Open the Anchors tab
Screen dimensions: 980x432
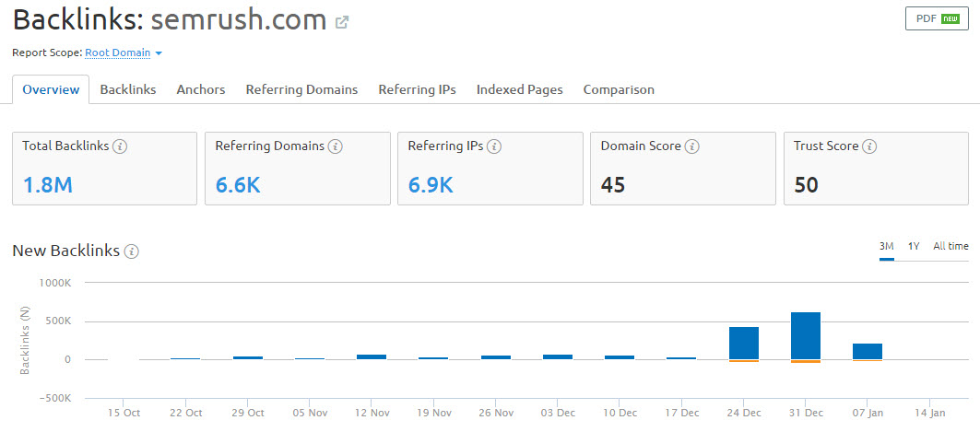coord(201,90)
